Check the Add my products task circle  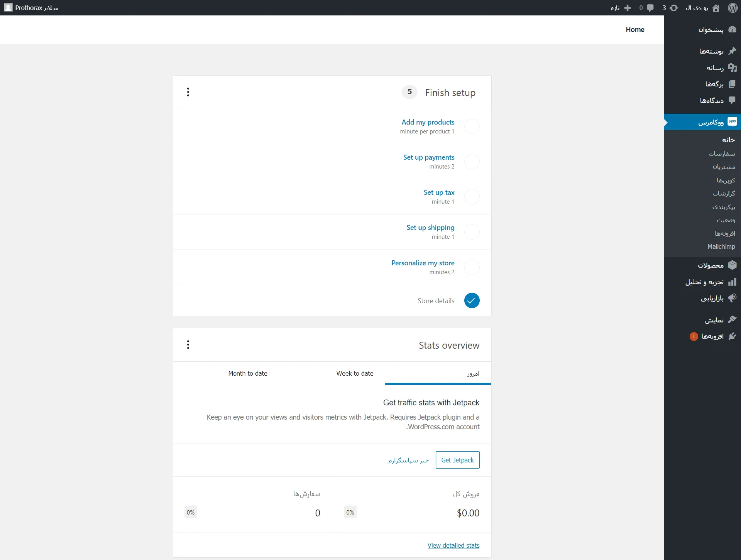point(472,127)
